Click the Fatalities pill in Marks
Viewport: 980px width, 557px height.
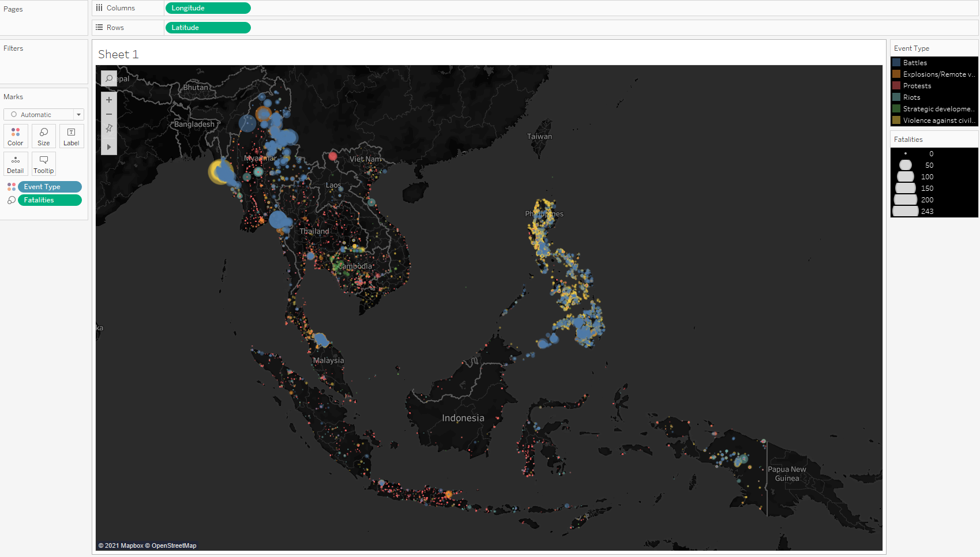coord(50,200)
